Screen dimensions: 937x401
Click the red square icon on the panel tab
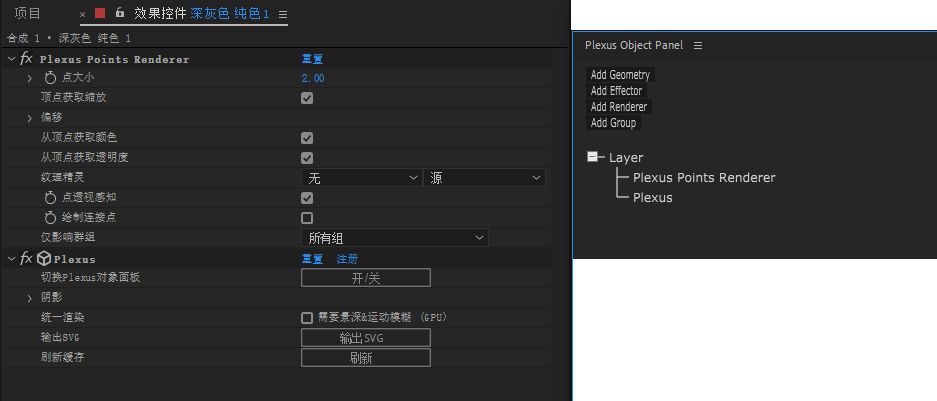click(x=100, y=13)
